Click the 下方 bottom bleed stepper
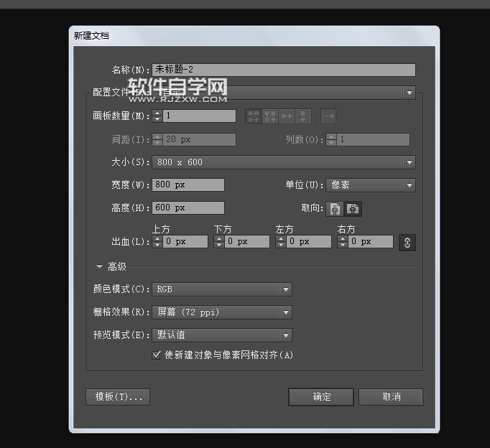 [219, 242]
